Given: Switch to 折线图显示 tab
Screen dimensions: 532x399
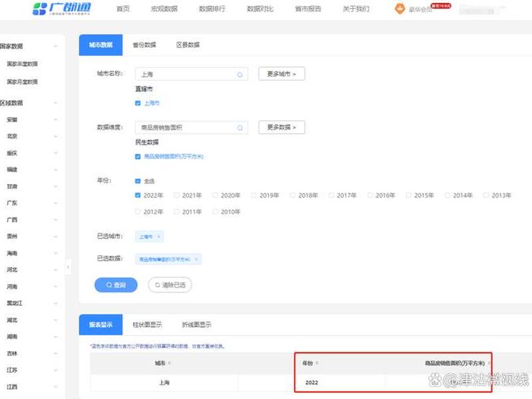Looking at the screenshot, I should [x=197, y=325].
